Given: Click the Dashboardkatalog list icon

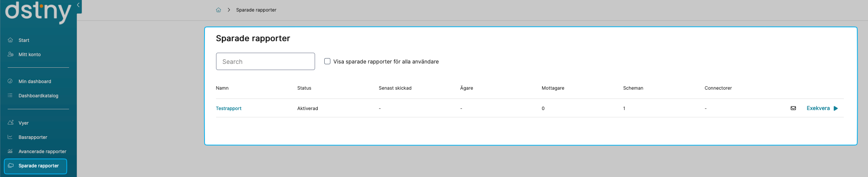Looking at the screenshot, I should (x=10, y=95).
